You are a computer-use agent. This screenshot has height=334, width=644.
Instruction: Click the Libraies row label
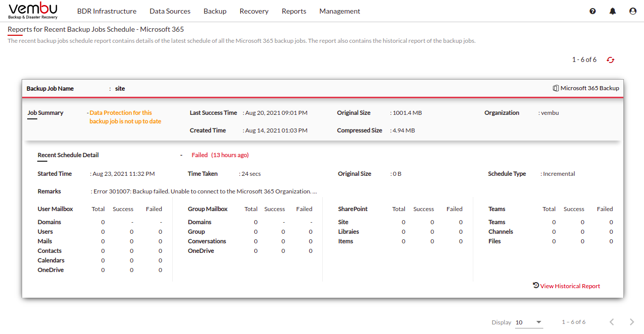349,232
